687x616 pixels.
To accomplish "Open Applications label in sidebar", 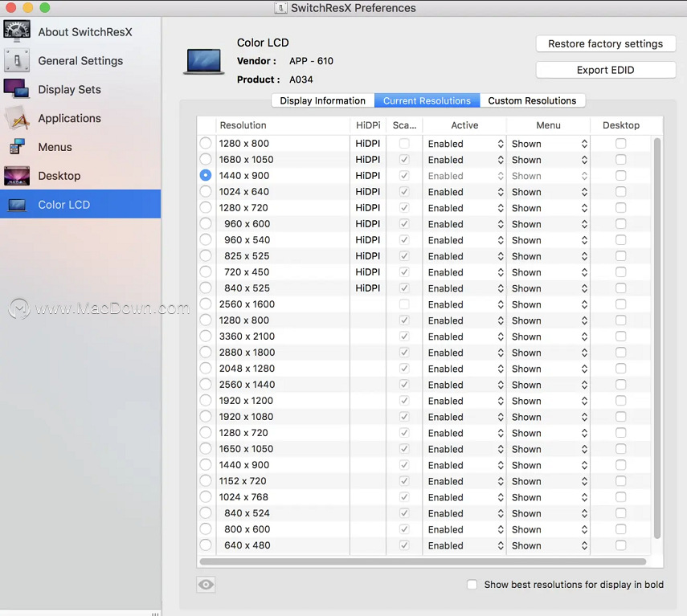I will pyautogui.click(x=70, y=118).
